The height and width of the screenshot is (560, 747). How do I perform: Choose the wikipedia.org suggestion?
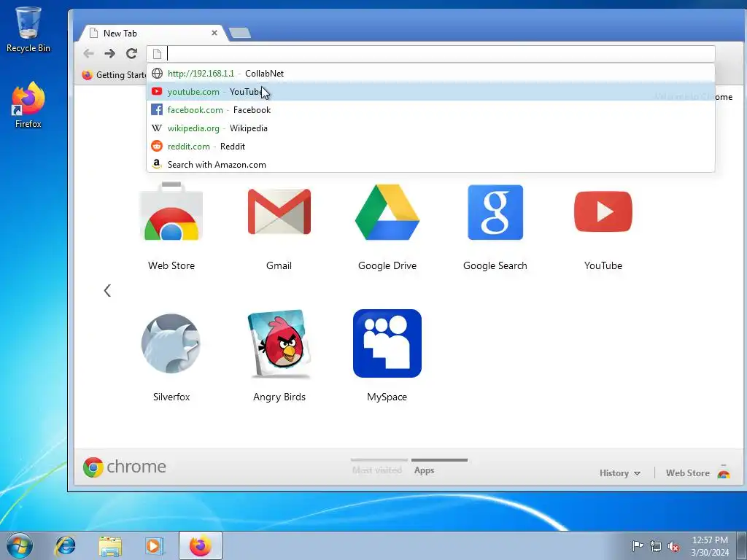coord(430,128)
